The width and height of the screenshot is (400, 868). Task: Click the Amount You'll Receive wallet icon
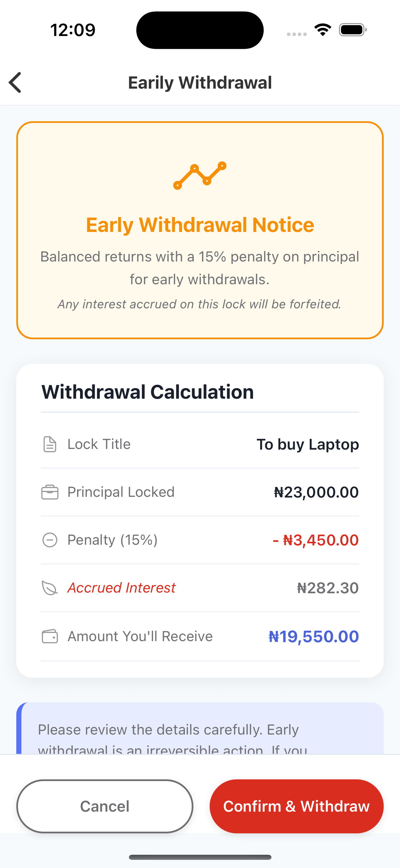pyautogui.click(x=50, y=636)
